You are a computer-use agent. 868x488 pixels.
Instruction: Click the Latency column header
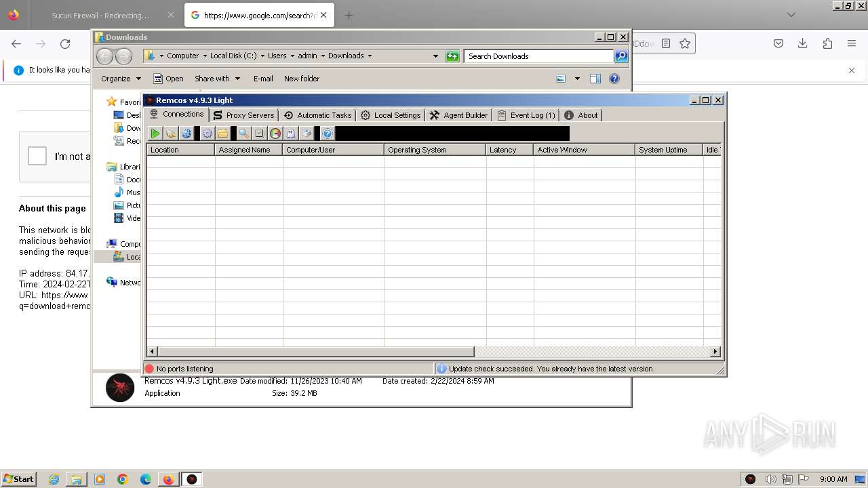pyautogui.click(x=509, y=150)
